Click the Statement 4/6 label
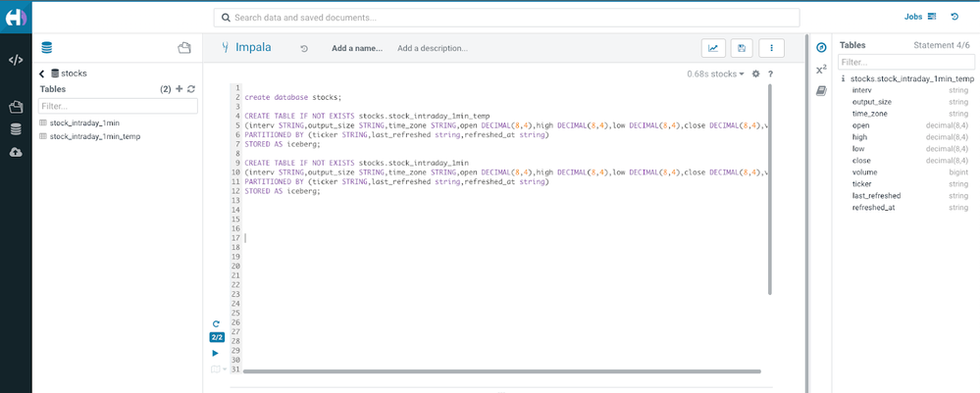 pos(944,46)
